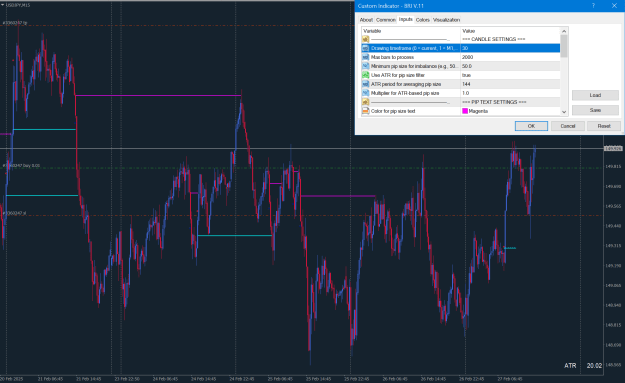Click the stop-loss order label on the chart
Viewport: 625px width, 383px height.
14,213
